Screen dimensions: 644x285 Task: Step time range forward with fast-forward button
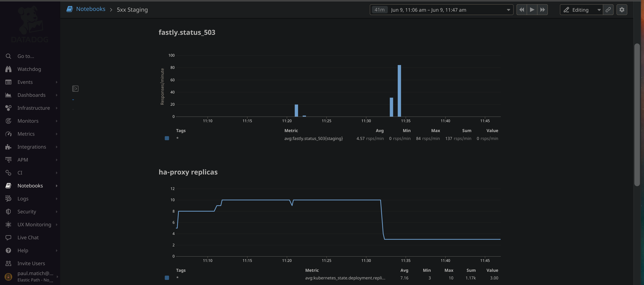pyautogui.click(x=542, y=10)
